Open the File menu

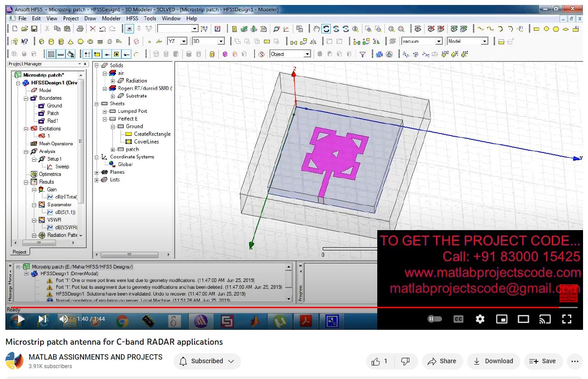click(22, 18)
